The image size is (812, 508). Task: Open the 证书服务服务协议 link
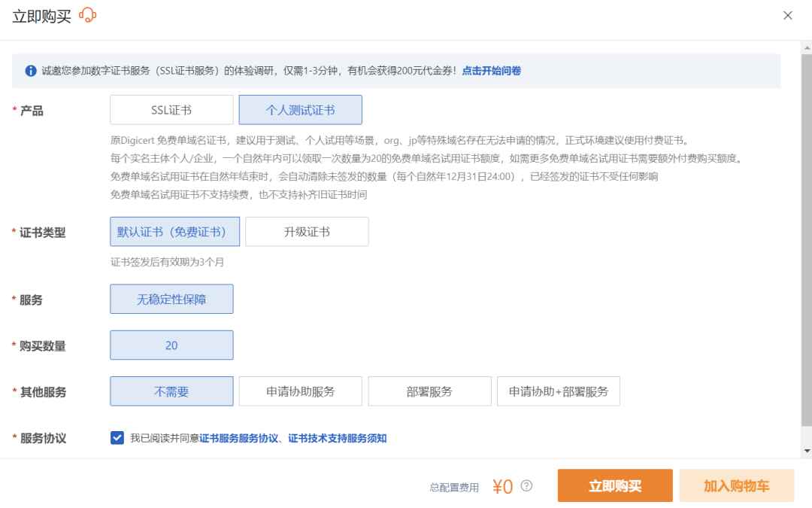click(238, 438)
